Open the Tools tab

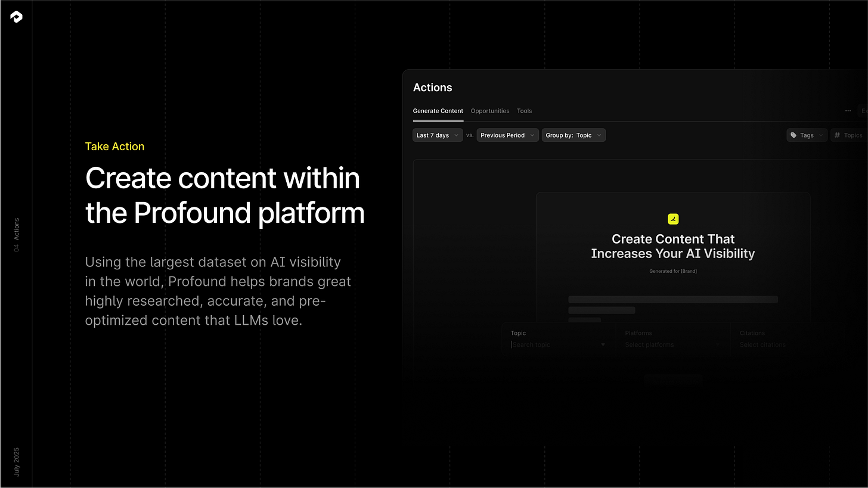tap(525, 111)
